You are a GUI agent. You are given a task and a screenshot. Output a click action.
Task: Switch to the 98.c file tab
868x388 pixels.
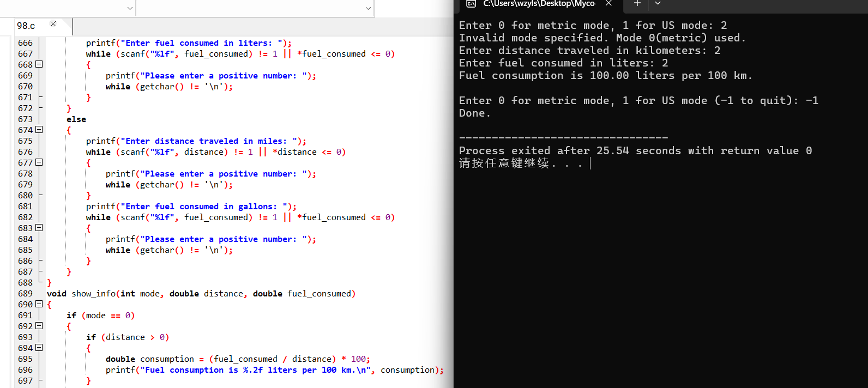click(x=26, y=26)
